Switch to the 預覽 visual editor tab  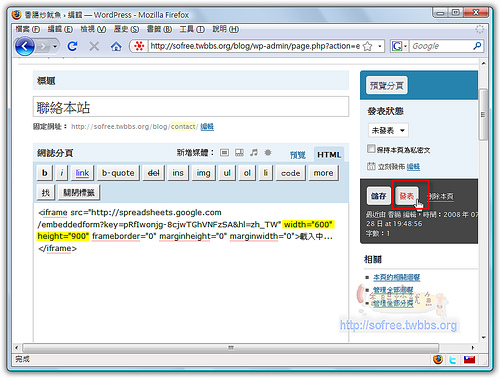[x=298, y=155]
